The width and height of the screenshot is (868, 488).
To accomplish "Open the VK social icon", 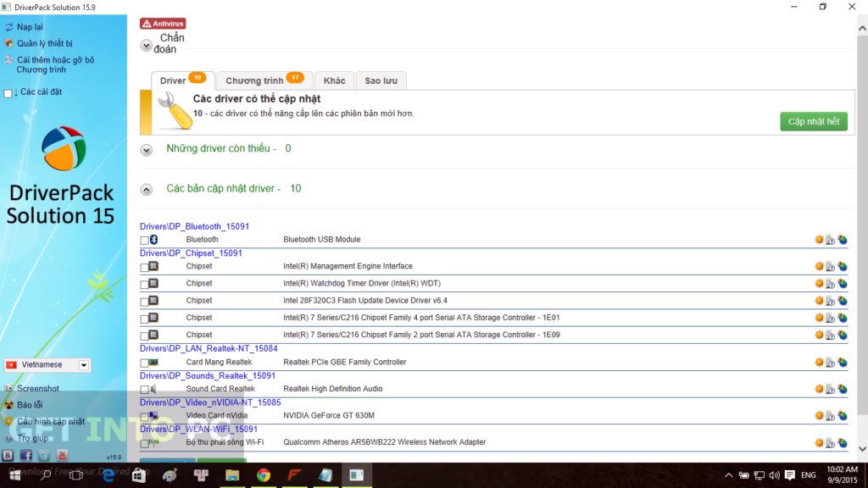I will tap(8, 455).
